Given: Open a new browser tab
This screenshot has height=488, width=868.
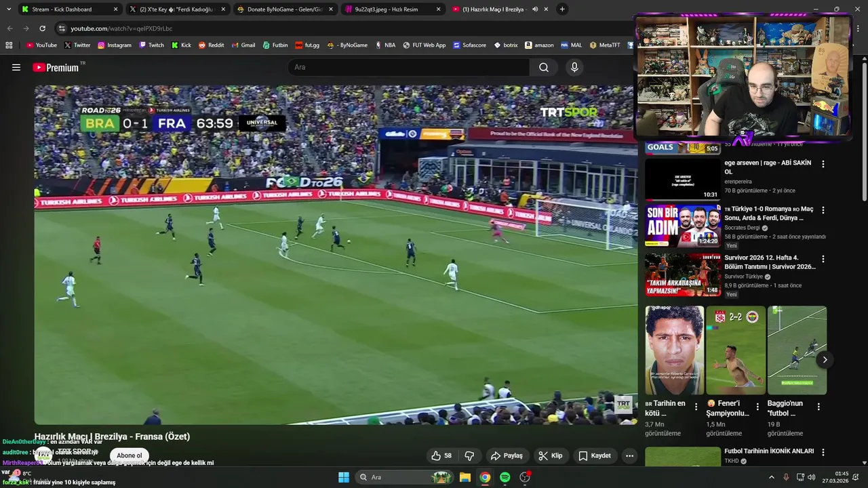Looking at the screenshot, I should coord(562,9).
